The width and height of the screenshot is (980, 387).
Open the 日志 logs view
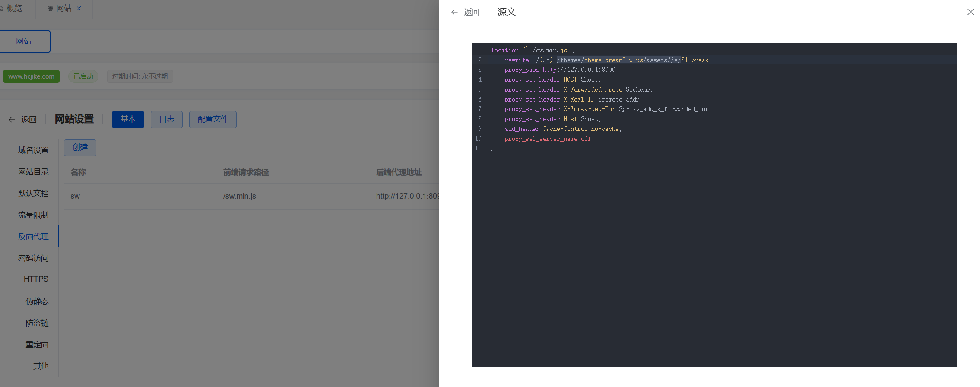click(x=166, y=120)
